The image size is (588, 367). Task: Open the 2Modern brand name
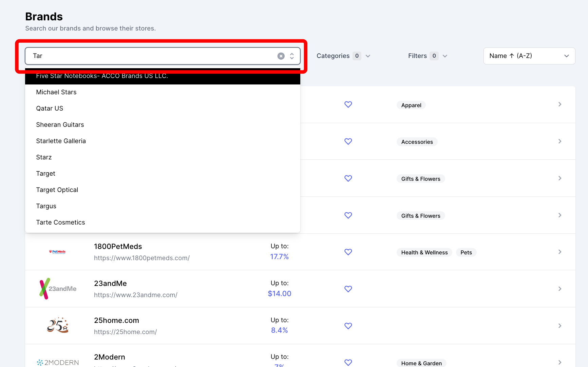point(110,357)
